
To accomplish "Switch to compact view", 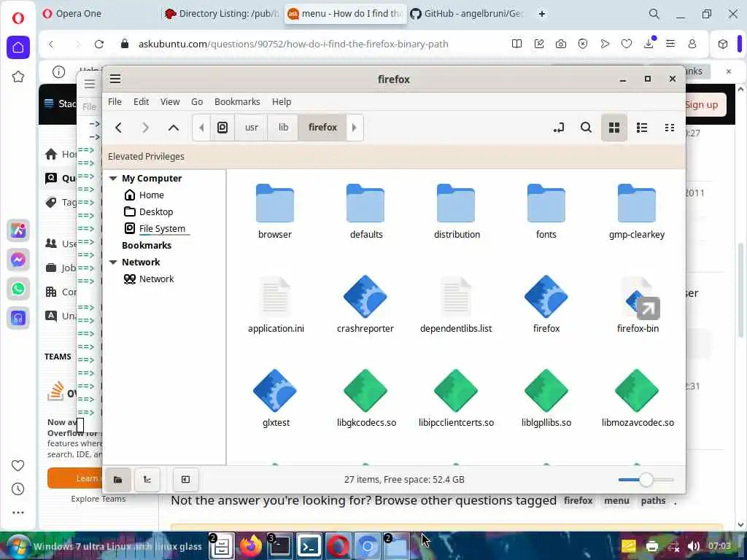I will click(670, 128).
